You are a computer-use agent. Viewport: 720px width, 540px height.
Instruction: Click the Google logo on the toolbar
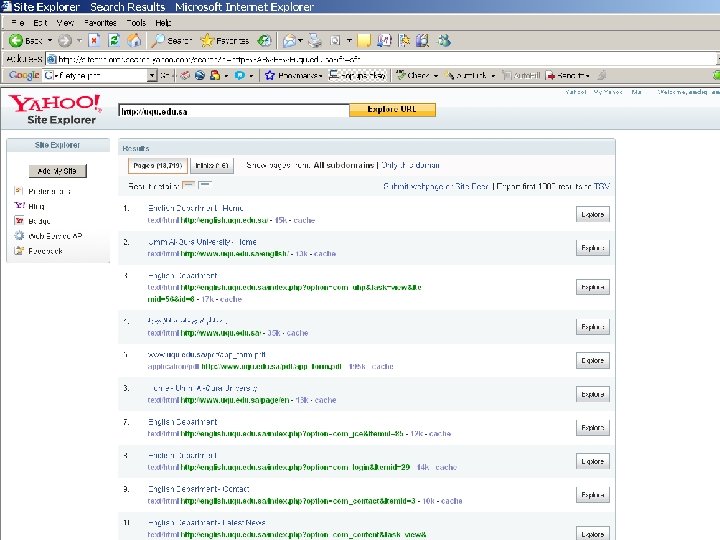click(x=24, y=75)
